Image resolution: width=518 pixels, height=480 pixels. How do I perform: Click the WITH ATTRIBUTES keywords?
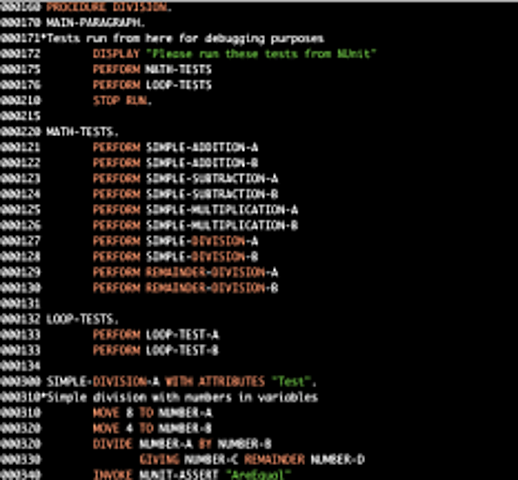pos(215,382)
